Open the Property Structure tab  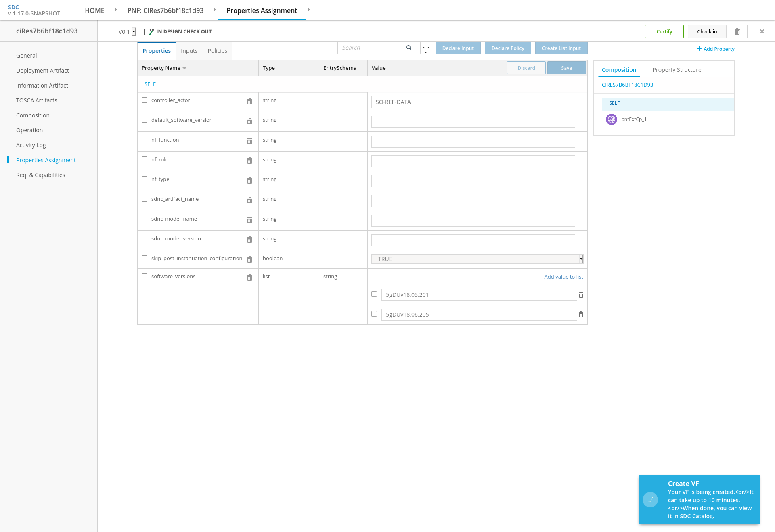point(677,70)
